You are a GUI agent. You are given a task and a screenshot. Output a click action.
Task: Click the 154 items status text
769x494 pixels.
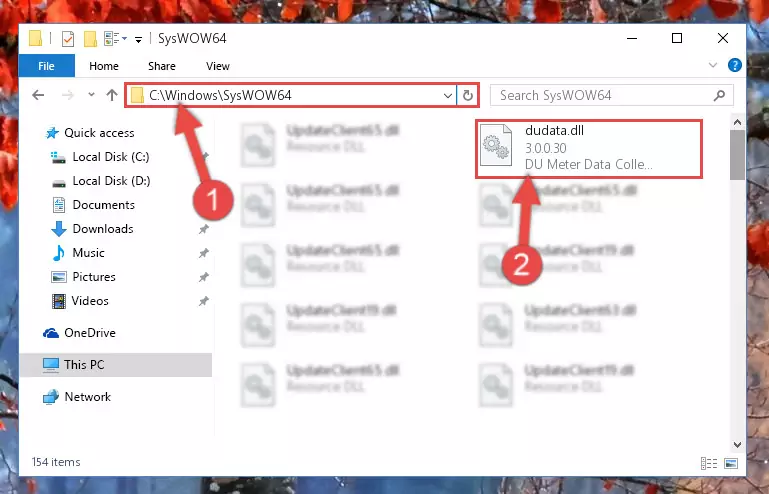point(56,462)
